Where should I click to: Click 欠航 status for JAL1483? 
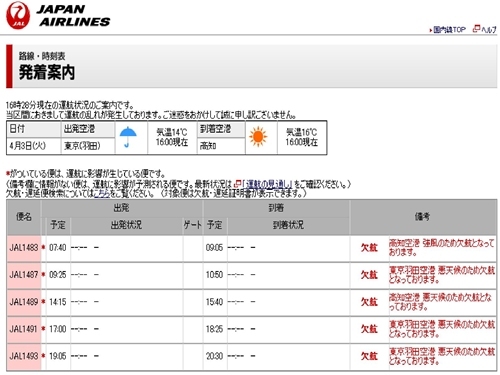click(x=369, y=248)
